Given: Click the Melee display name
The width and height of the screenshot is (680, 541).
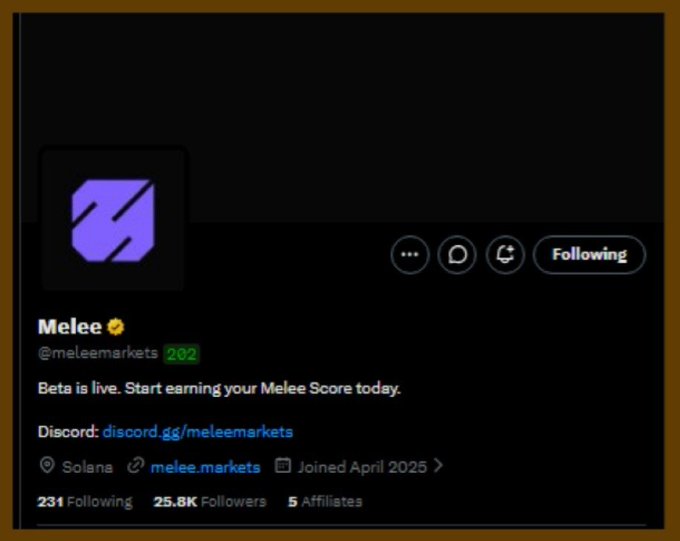Looking at the screenshot, I should coord(70,327).
